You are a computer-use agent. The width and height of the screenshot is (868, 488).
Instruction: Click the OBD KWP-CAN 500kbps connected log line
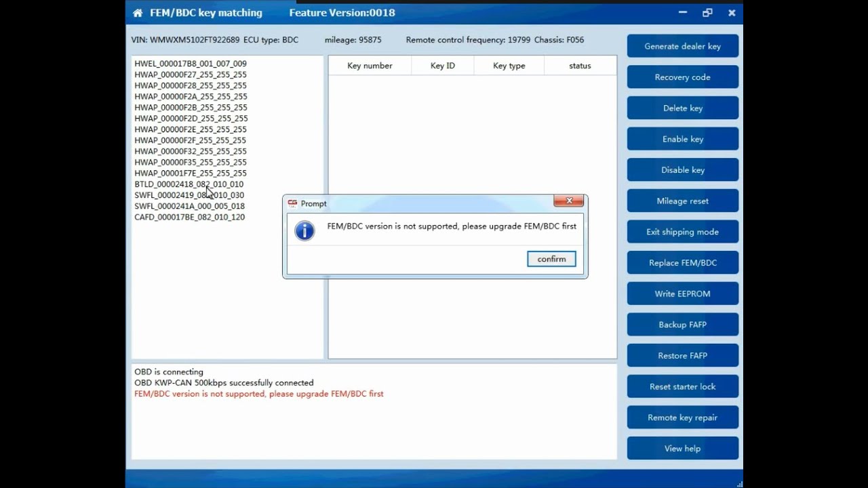224,383
